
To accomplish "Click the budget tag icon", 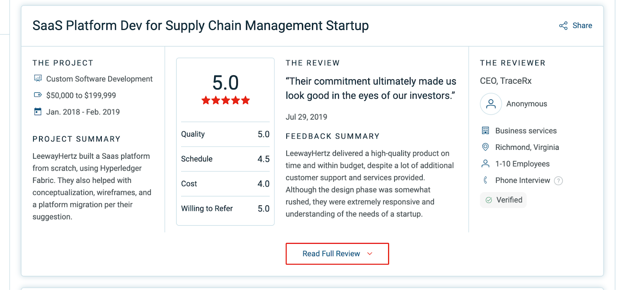I will [38, 95].
